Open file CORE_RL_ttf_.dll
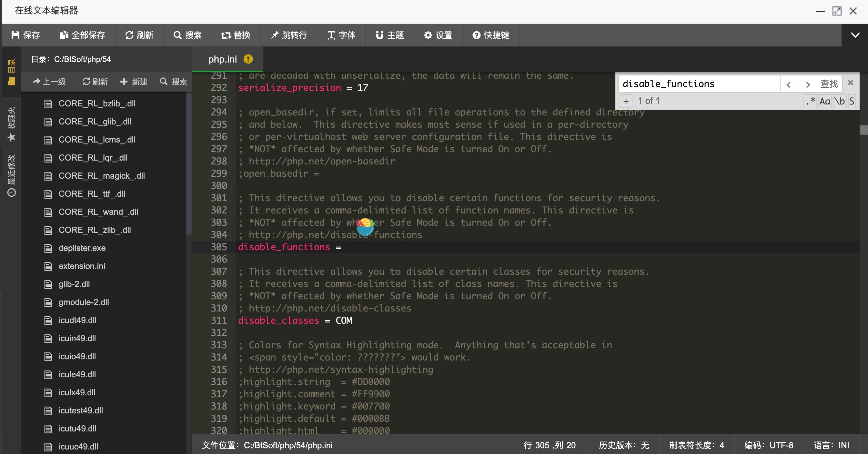The height and width of the screenshot is (454, 868). 92,194
